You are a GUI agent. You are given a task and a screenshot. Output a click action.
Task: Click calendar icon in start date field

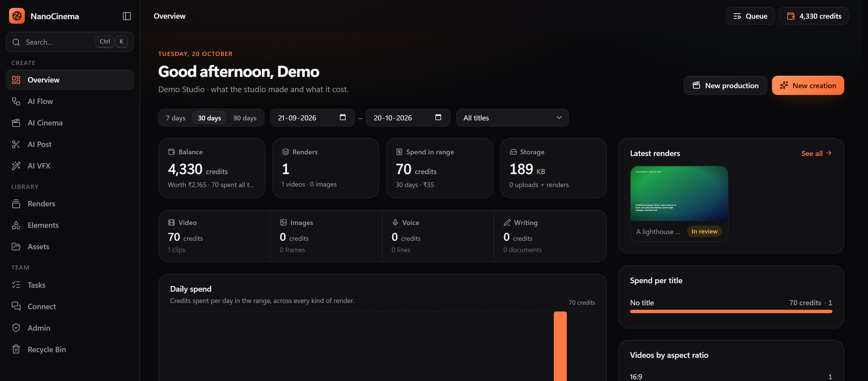point(343,117)
